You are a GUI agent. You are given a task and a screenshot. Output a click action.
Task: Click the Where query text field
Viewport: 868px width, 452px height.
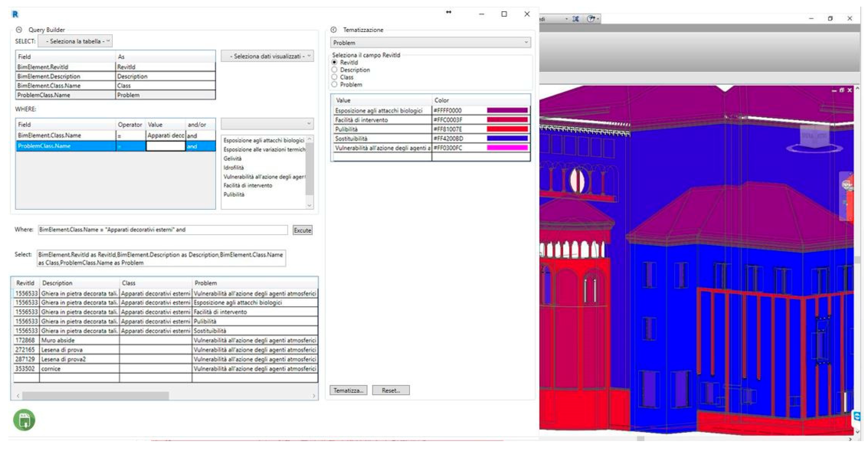point(163,230)
